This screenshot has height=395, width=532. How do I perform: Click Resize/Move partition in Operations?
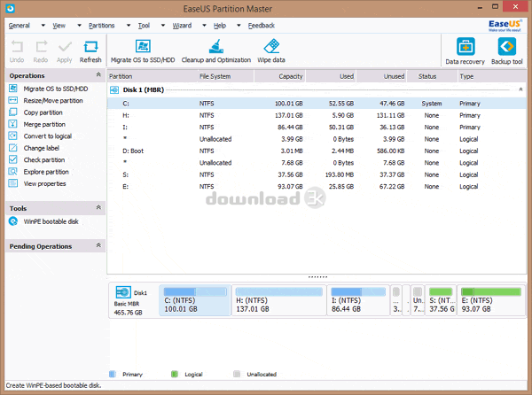52,101
